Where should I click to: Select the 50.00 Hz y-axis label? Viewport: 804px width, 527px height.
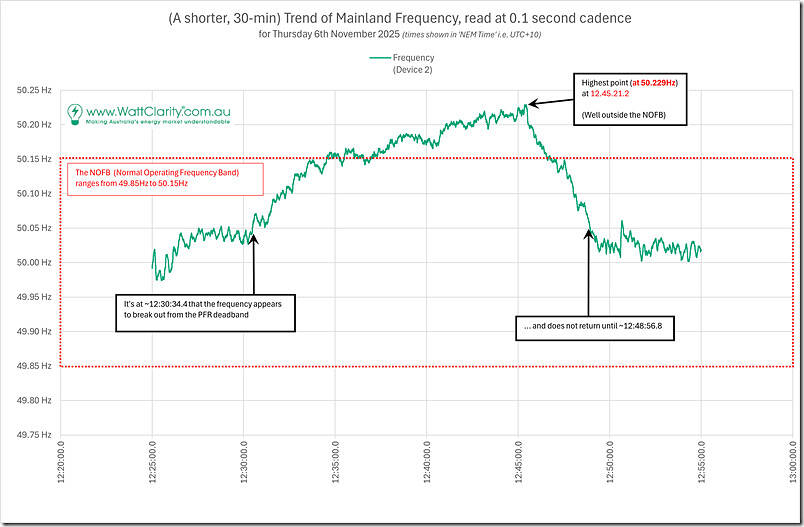click(x=38, y=263)
